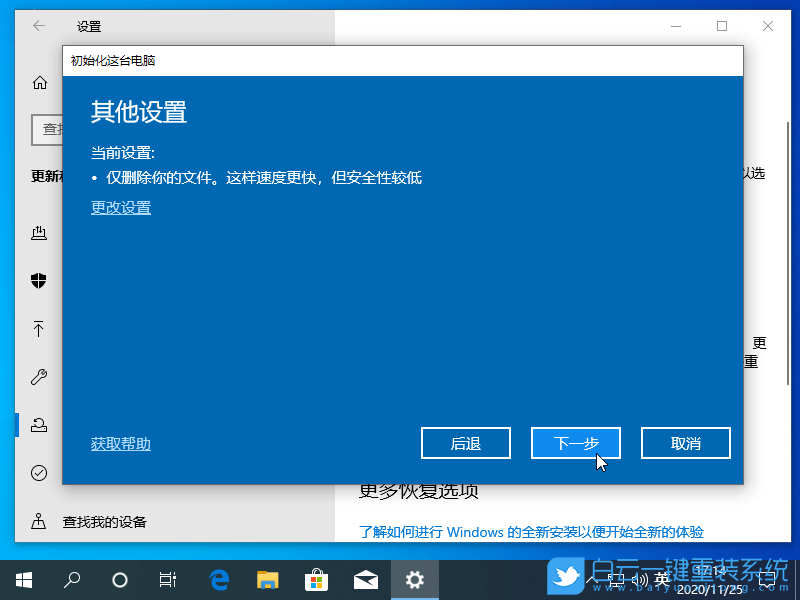Open Microsoft Store from the taskbar
The image size is (800, 600).
[316, 578]
